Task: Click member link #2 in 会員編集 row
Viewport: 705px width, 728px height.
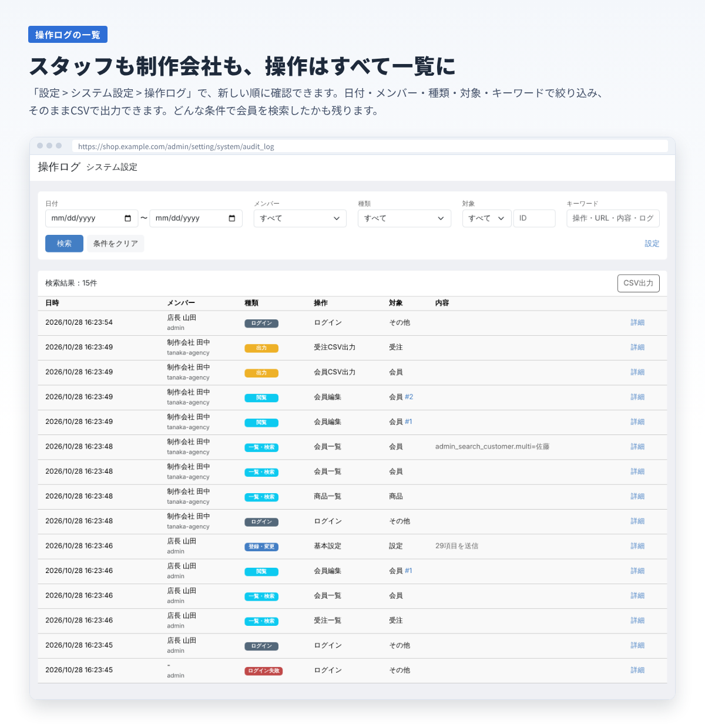Action: 409,397
